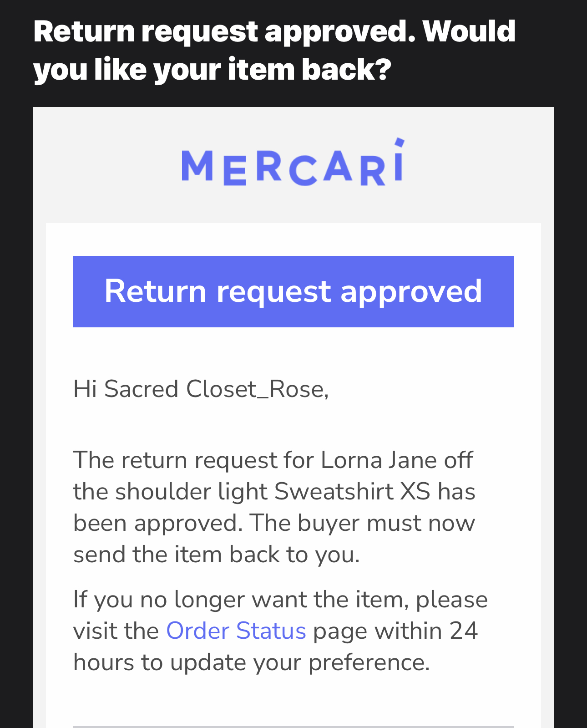Click the "page within 24" text
The width and height of the screenshot is (587, 728).
point(395,631)
